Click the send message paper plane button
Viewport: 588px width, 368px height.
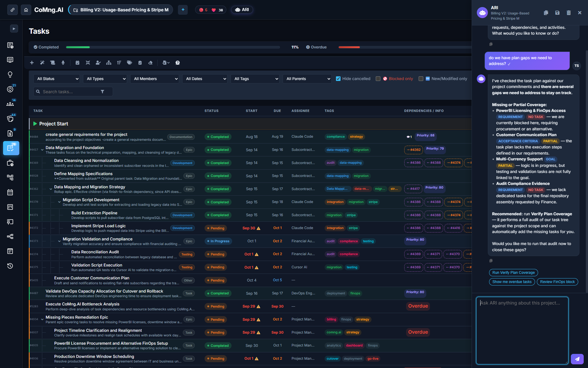coord(577,359)
